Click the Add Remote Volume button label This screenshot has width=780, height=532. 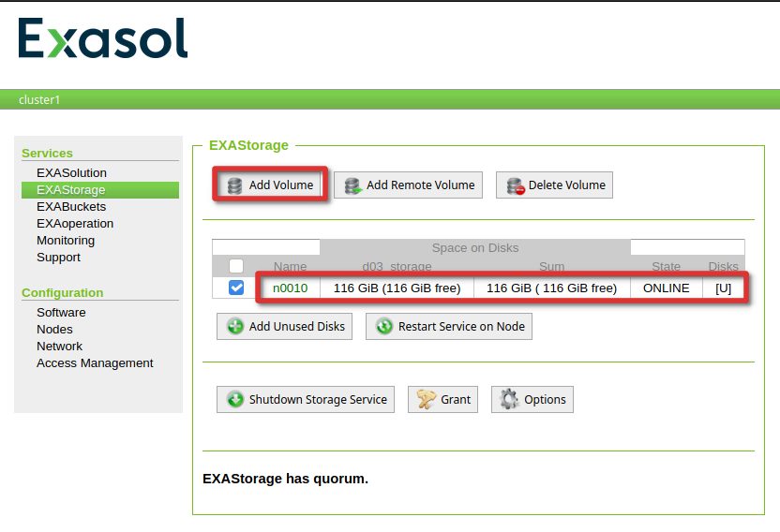point(421,185)
